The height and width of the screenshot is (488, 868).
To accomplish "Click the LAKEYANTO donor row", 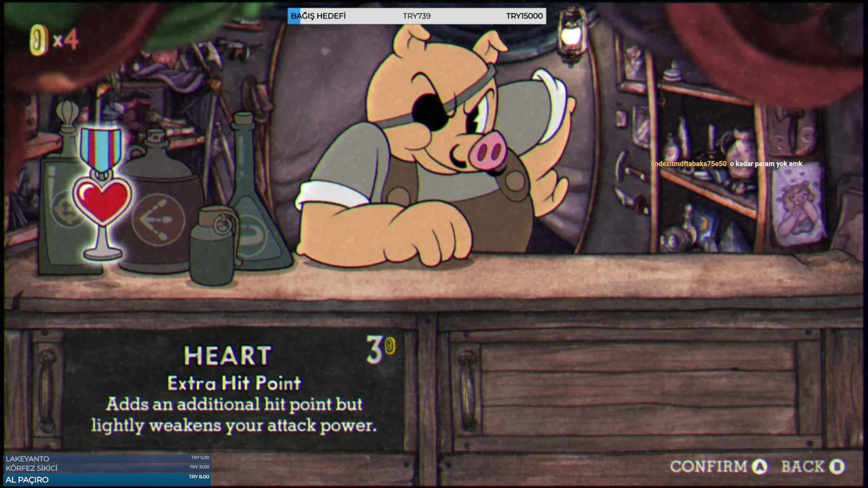I will [x=108, y=458].
